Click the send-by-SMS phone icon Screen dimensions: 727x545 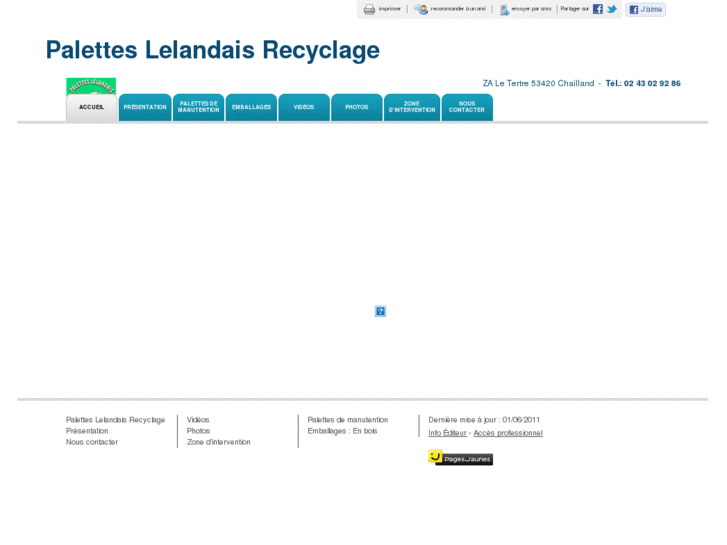tap(504, 9)
